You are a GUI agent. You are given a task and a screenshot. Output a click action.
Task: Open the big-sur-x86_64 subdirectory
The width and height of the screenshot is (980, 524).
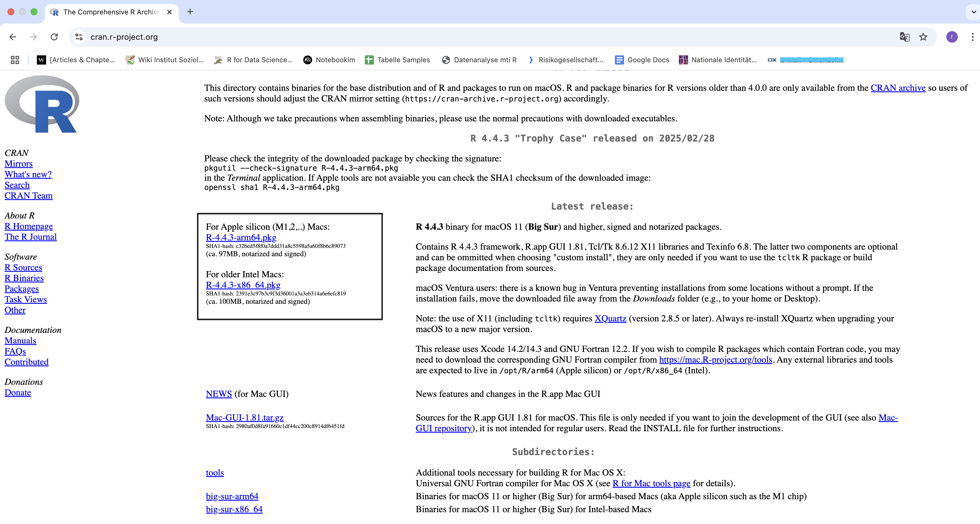[x=234, y=509]
